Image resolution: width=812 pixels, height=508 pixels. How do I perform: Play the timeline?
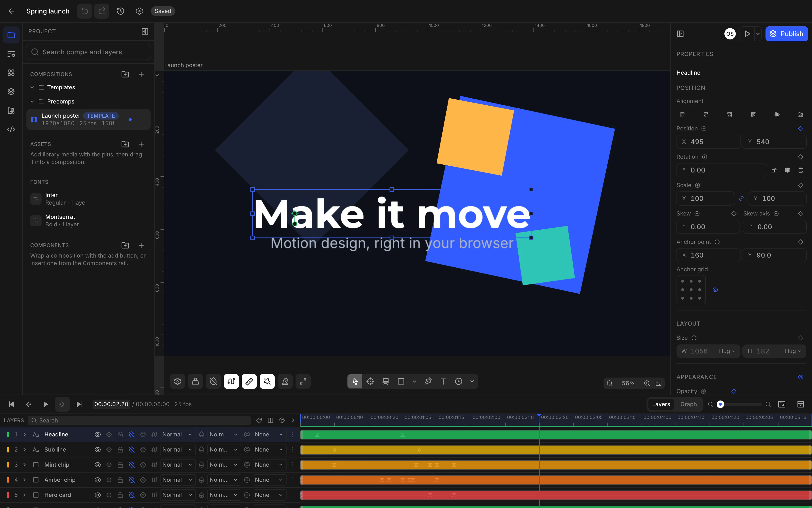[45, 404]
